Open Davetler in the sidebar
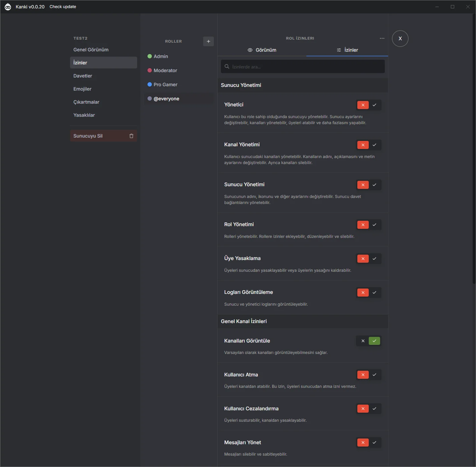476x467 pixels. pyautogui.click(x=83, y=76)
